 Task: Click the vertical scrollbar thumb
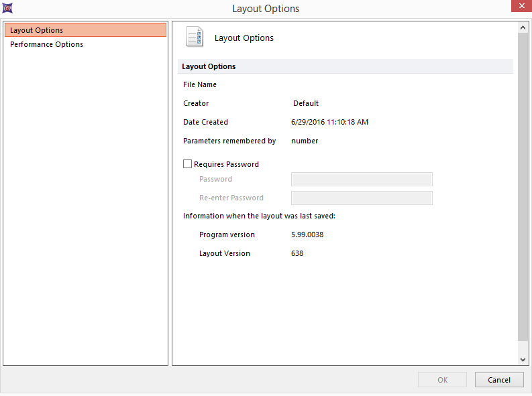point(523,188)
